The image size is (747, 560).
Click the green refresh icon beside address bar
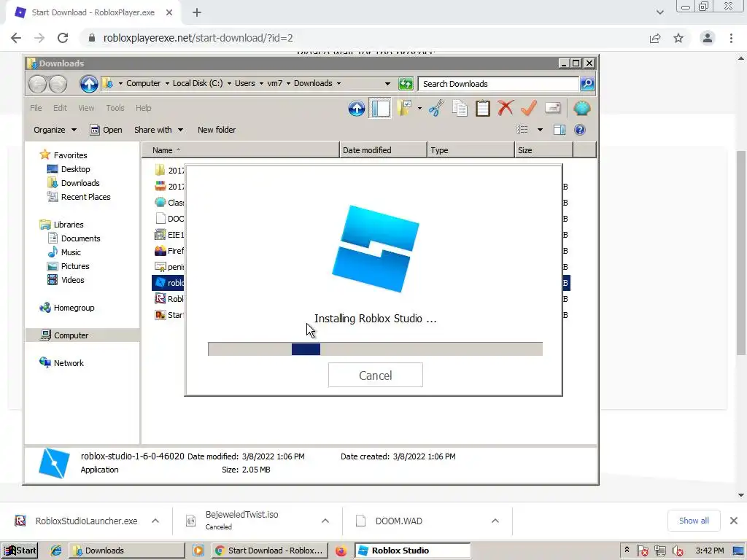(406, 84)
